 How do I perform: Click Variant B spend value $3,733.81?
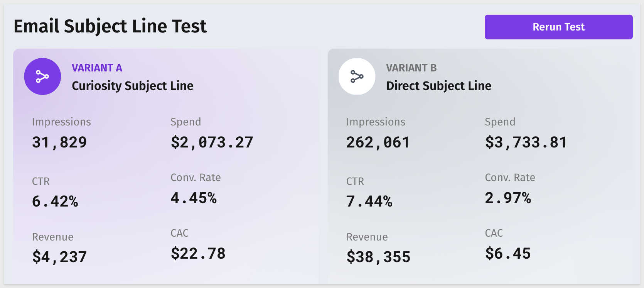tap(526, 142)
